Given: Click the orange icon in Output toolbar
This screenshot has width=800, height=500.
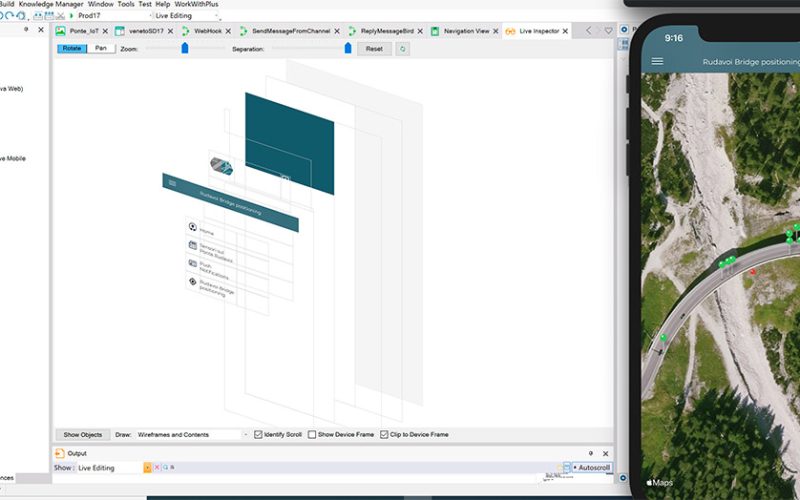Looking at the screenshot, I should [147, 468].
